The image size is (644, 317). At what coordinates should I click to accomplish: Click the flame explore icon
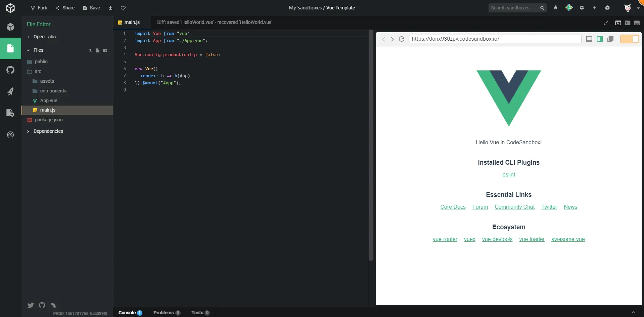(x=556, y=8)
